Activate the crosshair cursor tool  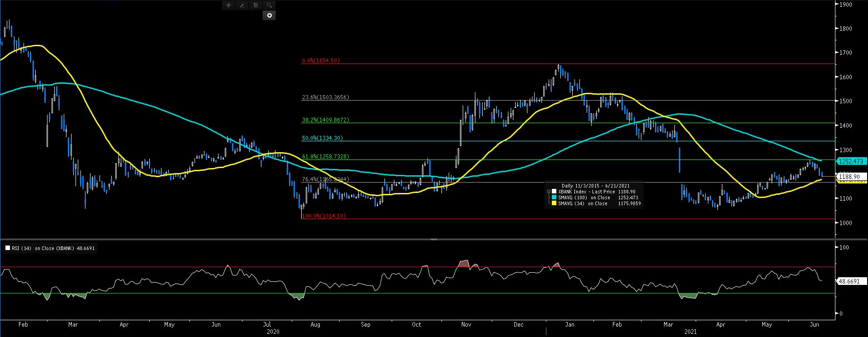coord(228,5)
